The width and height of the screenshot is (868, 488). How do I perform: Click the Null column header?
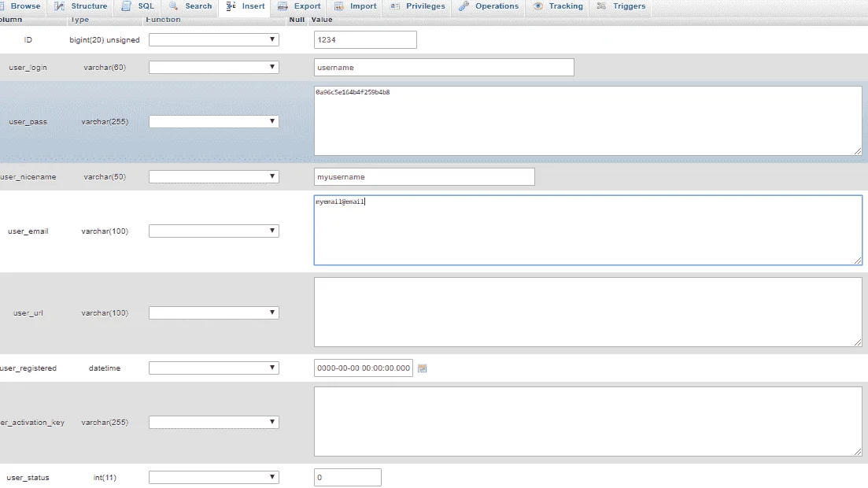coord(297,20)
